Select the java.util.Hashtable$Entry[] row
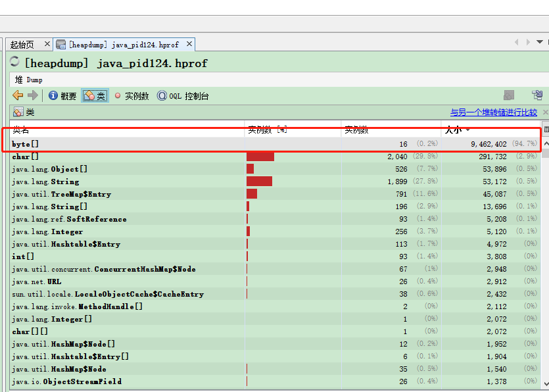The image size is (549, 392). [275, 356]
